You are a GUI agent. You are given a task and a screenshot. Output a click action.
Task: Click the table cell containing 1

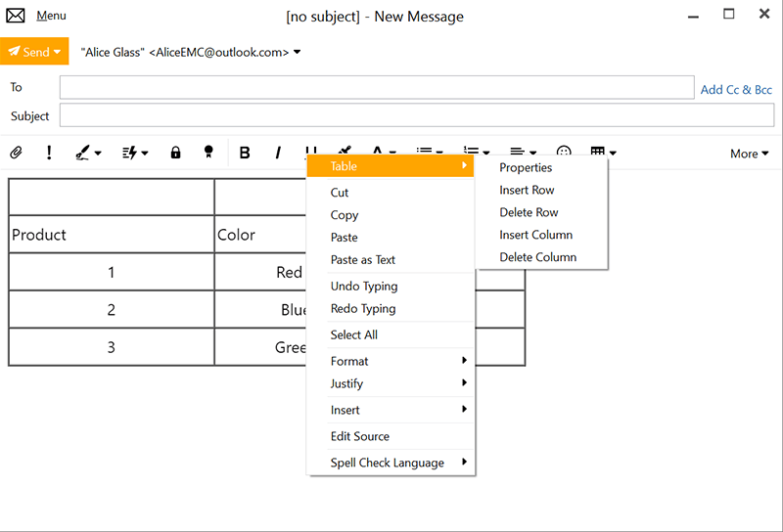[112, 272]
